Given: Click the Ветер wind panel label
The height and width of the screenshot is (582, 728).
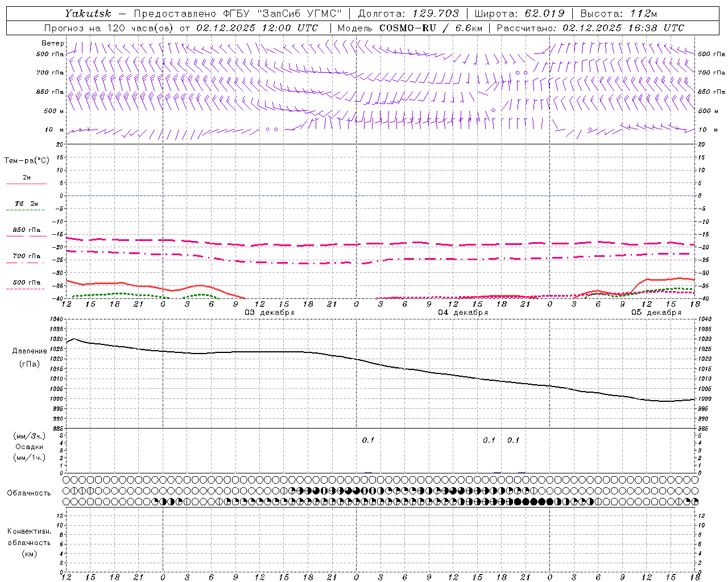Looking at the screenshot, I should click(x=52, y=43).
